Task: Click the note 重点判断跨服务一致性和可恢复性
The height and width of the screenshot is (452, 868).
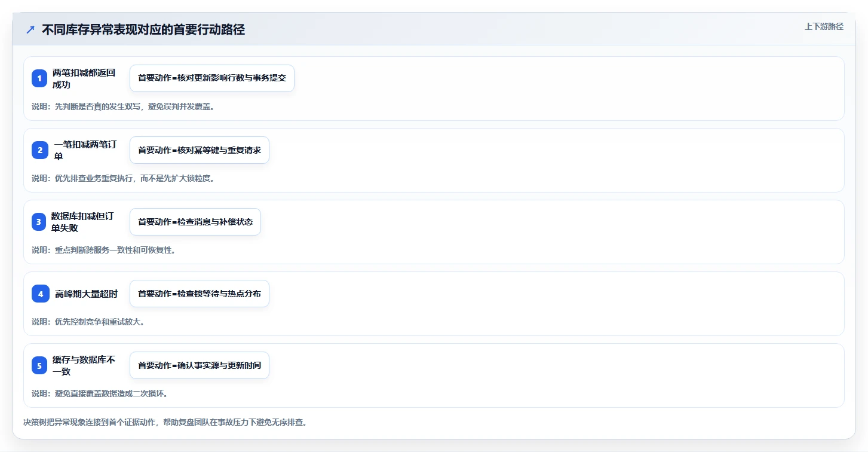Action: [103, 250]
